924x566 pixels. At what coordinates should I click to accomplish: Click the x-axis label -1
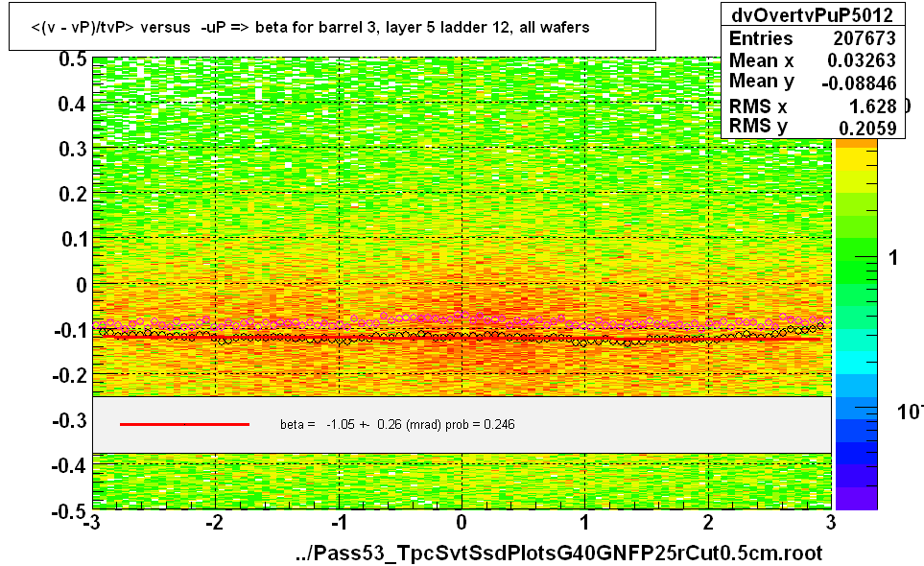tap(338, 523)
